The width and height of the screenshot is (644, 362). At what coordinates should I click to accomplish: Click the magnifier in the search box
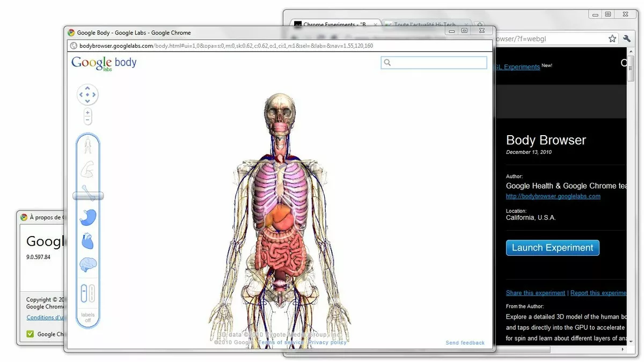pyautogui.click(x=387, y=63)
